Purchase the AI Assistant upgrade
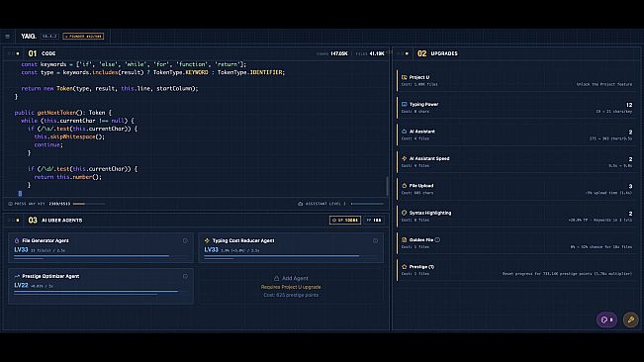The height and width of the screenshot is (362, 644). [516, 135]
